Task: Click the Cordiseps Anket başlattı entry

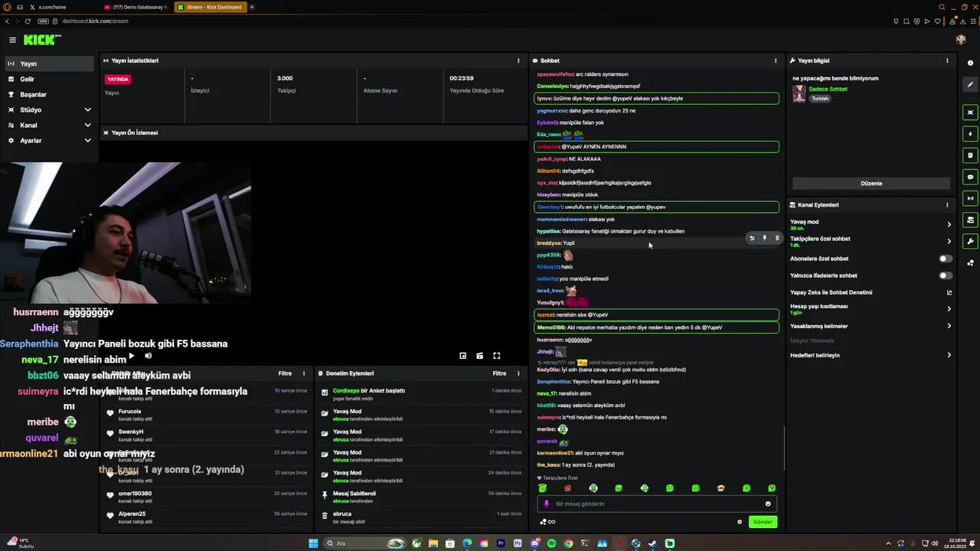Action: coord(420,394)
